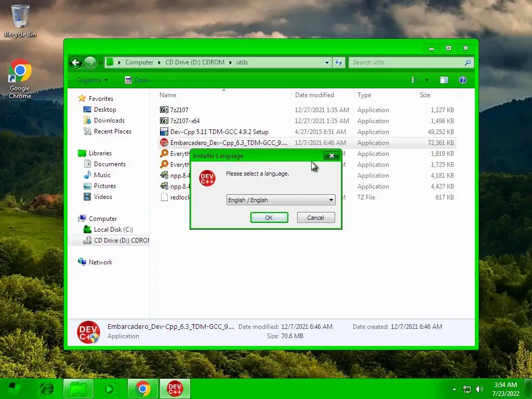532x399 pixels.
Task: Click the Dev-C++ icon in details pane
Action: click(x=88, y=332)
